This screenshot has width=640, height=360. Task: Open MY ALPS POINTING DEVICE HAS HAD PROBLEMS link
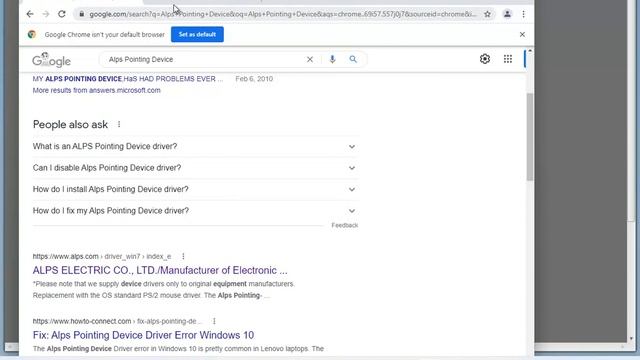click(x=128, y=79)
